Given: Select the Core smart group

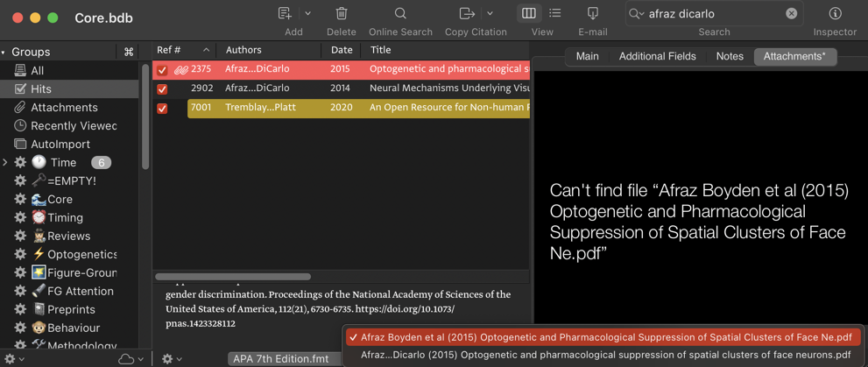Looking at the screenshot, I should [69, 200].
